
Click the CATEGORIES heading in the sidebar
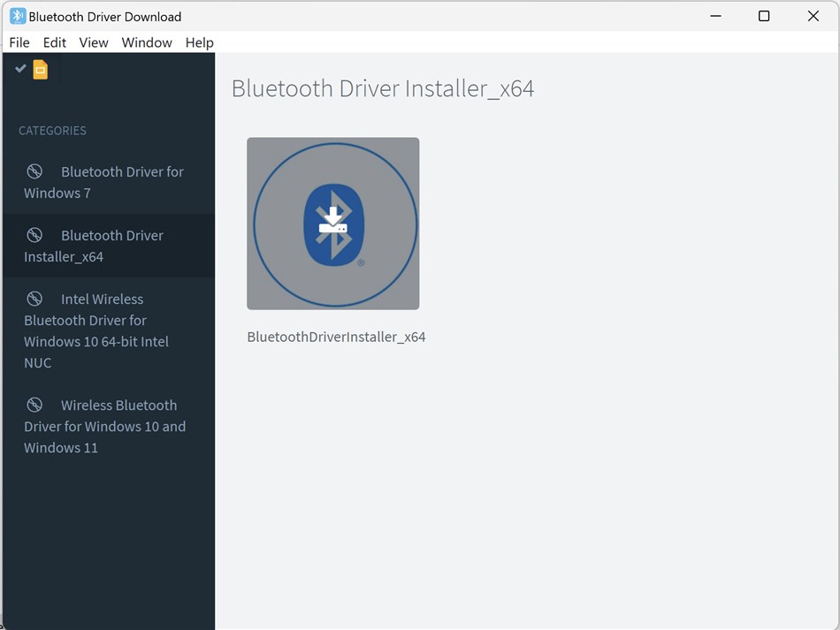(51, 130)
